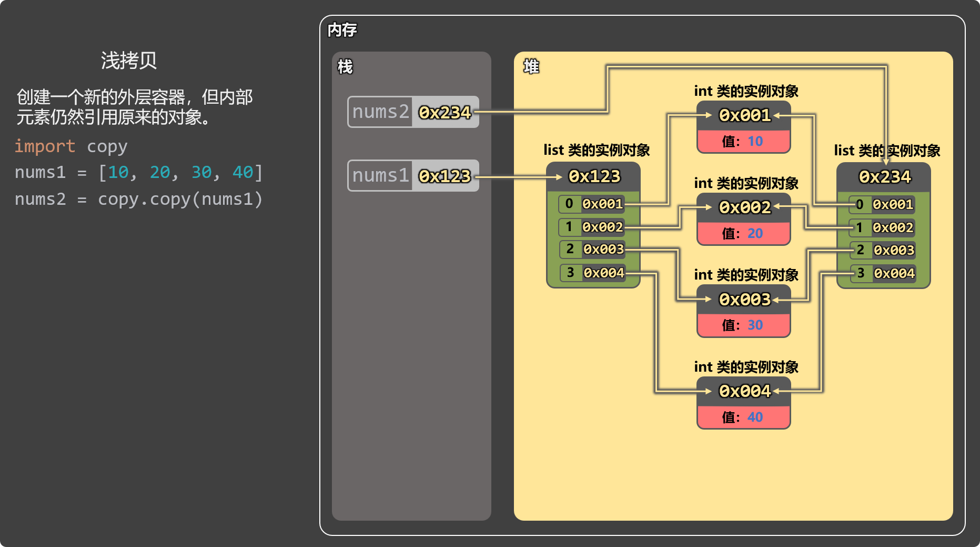980x547 pixels.
Task: Click the '值: 40' value field
Action: (x=744, y=417)
